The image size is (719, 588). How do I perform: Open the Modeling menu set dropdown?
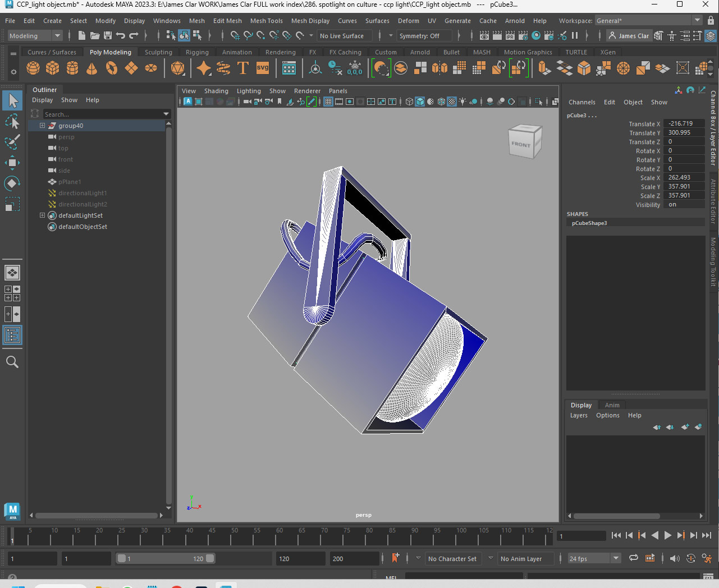pyautogui.click(x=35, y=36)
